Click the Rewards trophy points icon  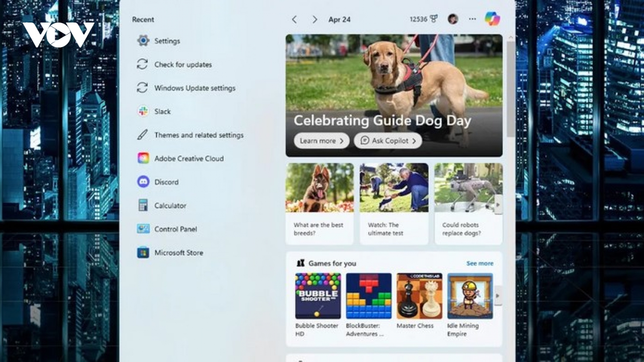pyautogui.click(x=433, y=19)
